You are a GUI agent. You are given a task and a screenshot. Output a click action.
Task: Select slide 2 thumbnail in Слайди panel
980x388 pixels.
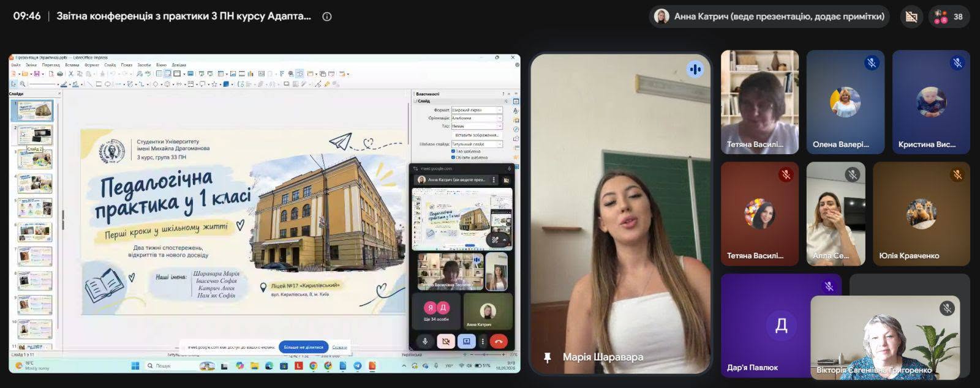click(36, 135)
